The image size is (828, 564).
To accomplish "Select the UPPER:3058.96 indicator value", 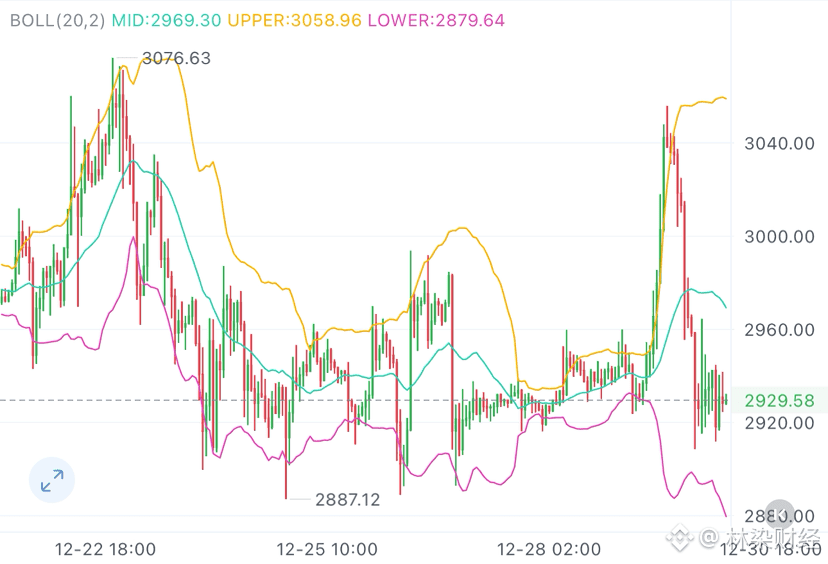I will click(x=295, y=19).
